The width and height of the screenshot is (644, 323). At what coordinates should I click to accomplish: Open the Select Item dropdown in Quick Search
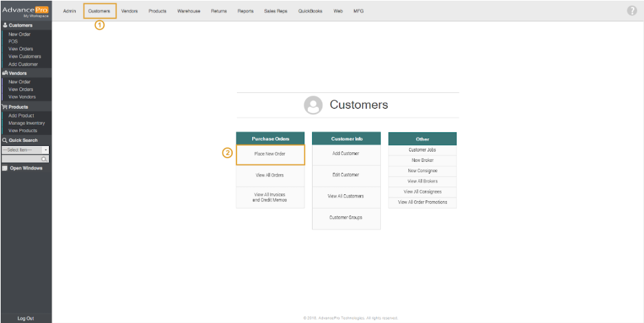pos(25,149)
